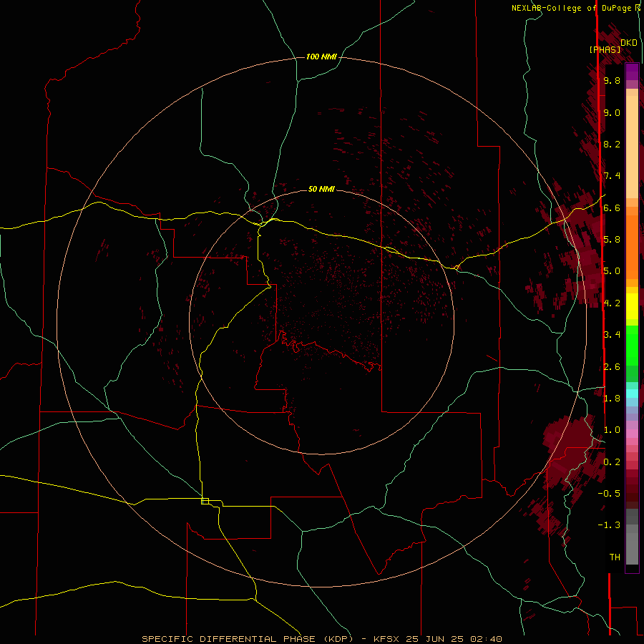Pick the bright green swatch in color scale
The width and height of the screenshot is (644, 644).
pos(632,344)
